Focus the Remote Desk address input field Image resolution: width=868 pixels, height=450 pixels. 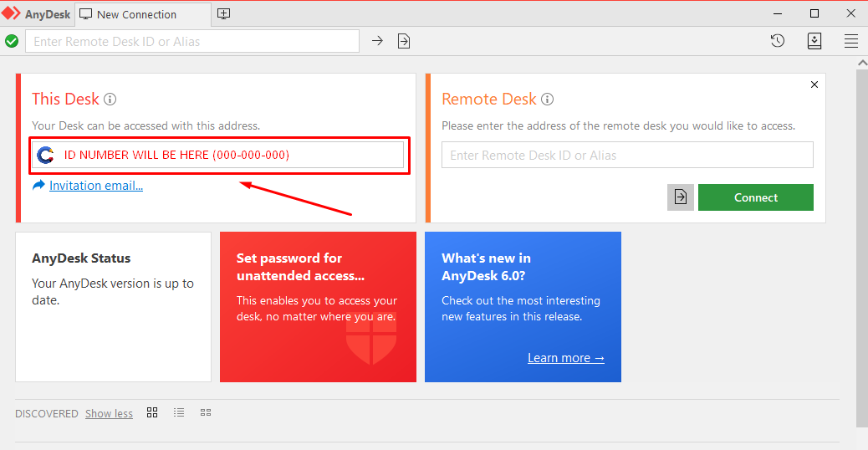pos(627,155)
